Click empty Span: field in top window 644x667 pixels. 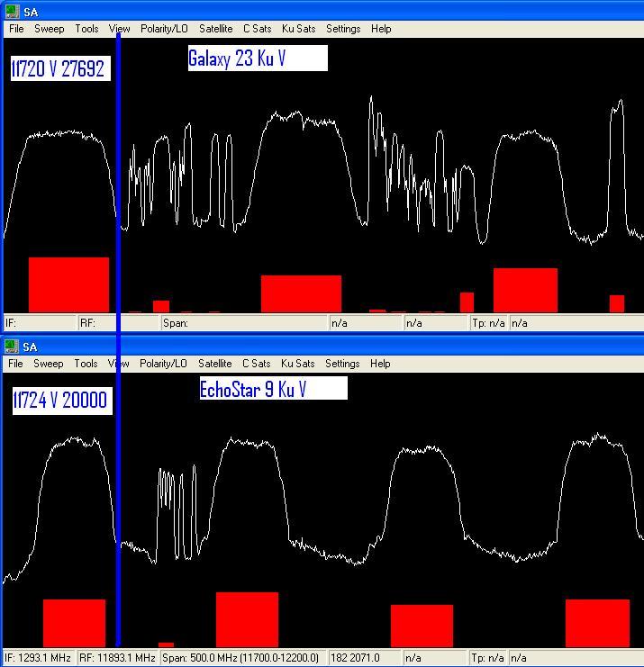click(243, 323)
